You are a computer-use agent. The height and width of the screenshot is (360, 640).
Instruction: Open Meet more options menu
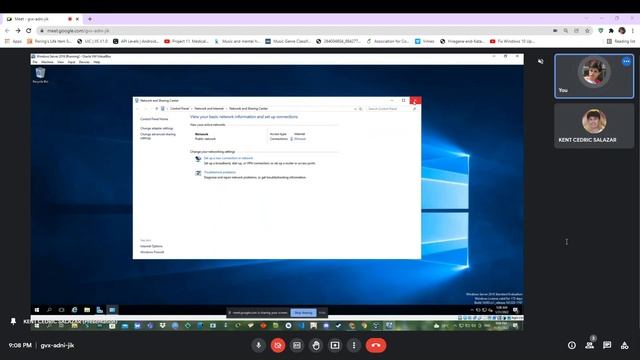(354, 345)
